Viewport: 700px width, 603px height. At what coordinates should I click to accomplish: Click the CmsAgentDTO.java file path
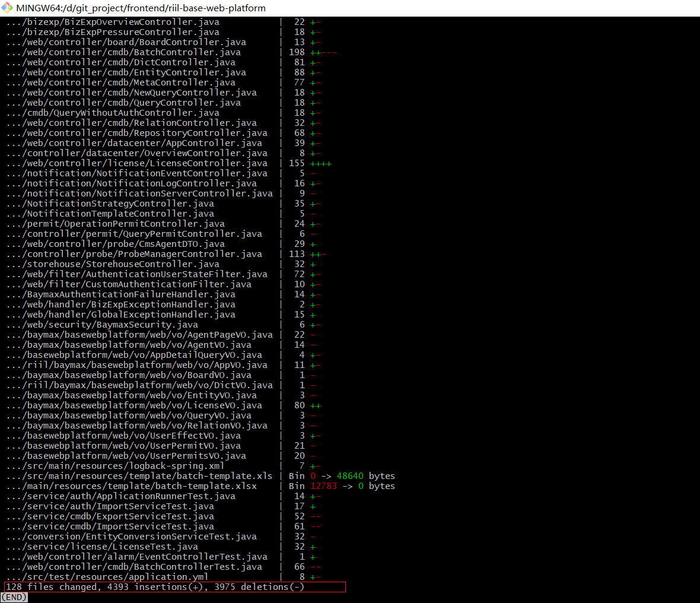(x=115, y=244)
